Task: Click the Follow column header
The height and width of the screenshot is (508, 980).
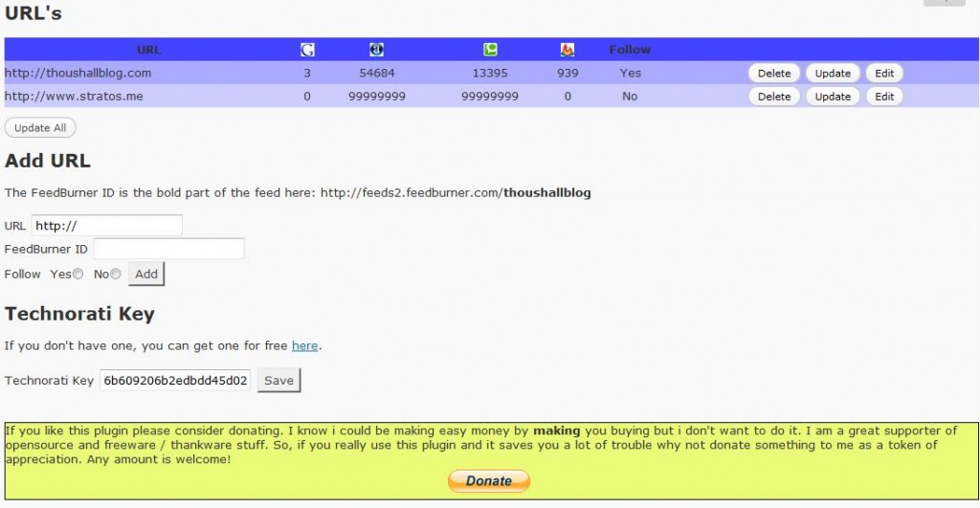Action: coord(630,50)
